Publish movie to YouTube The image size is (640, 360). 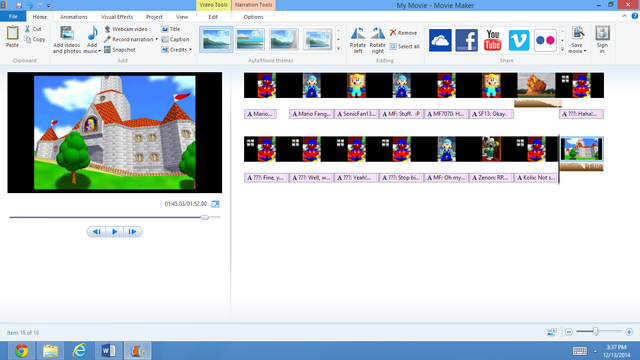[493, 40]
